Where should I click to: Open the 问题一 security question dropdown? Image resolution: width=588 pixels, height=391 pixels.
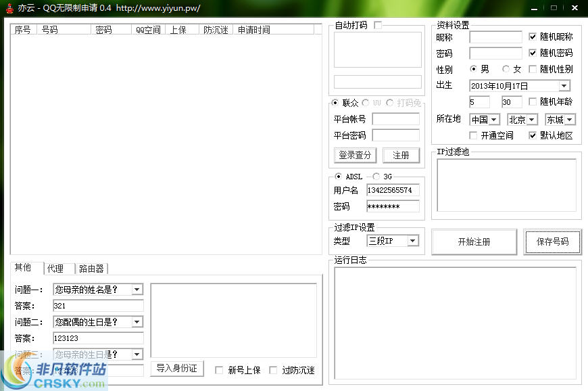(x=138, y=289)
